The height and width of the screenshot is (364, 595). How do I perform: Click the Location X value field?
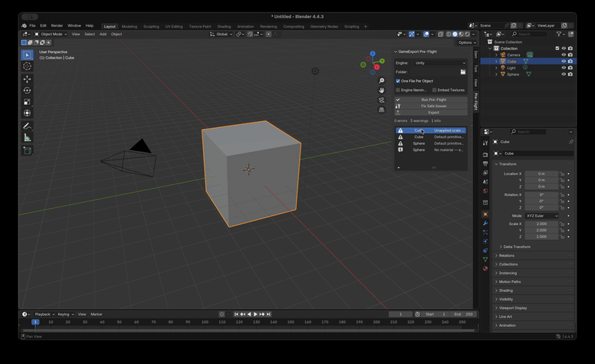click(x=541, y=174)
